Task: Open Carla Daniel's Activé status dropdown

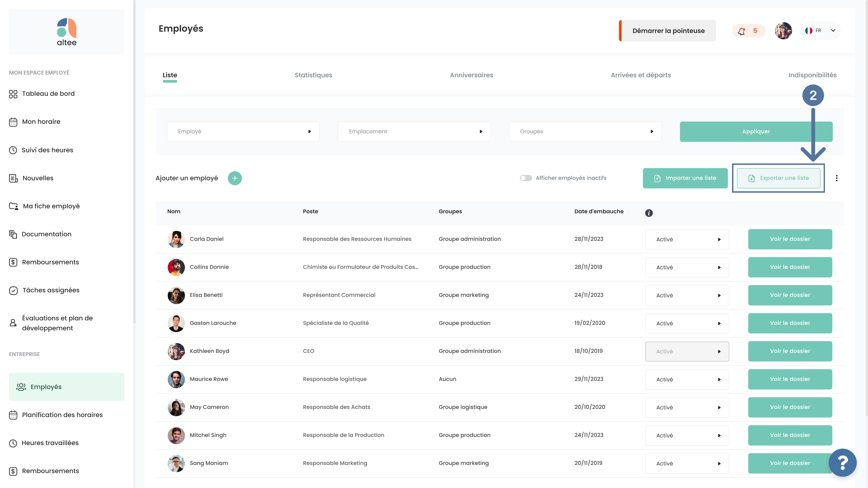Action: point(687,239)
